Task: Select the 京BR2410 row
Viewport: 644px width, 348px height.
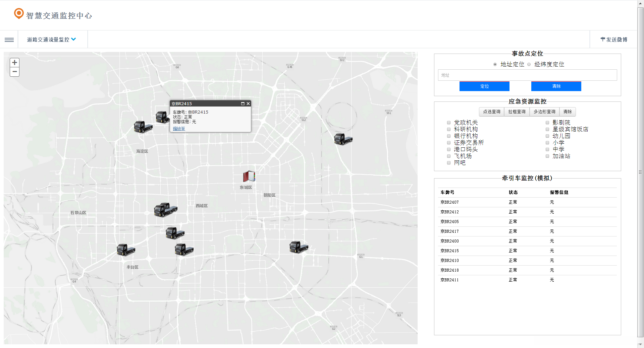Action: tap(527, 261)
